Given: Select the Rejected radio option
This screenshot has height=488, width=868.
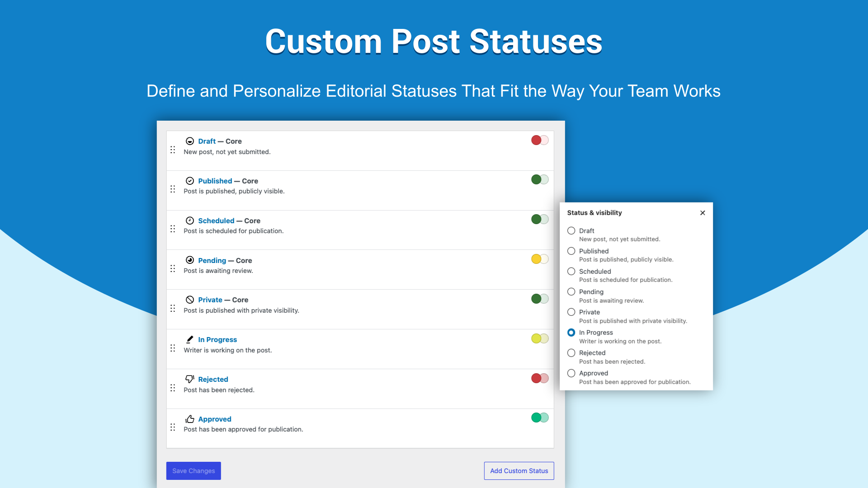Looking at the screenshot, I should coord(571,353).
